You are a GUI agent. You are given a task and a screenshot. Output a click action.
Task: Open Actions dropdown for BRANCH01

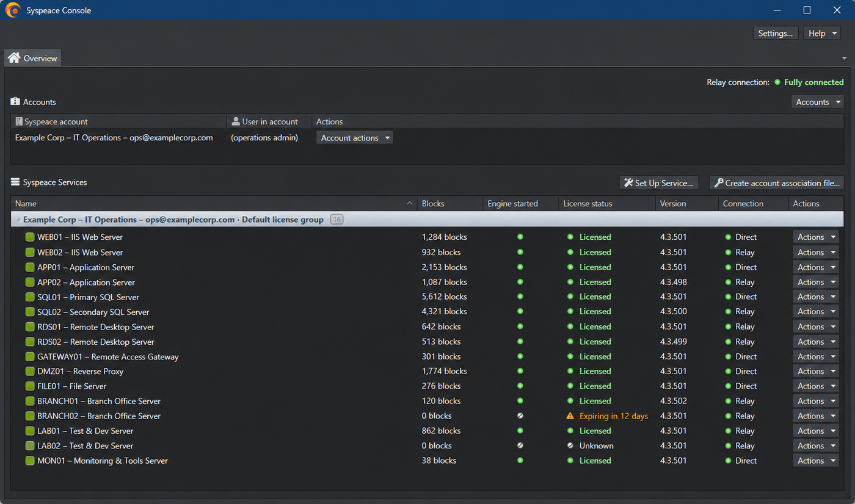pos(815,401)
